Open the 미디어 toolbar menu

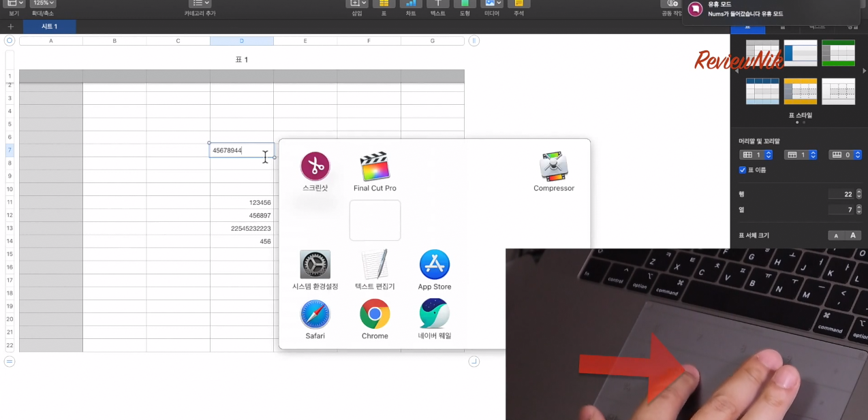pos(492,4)
